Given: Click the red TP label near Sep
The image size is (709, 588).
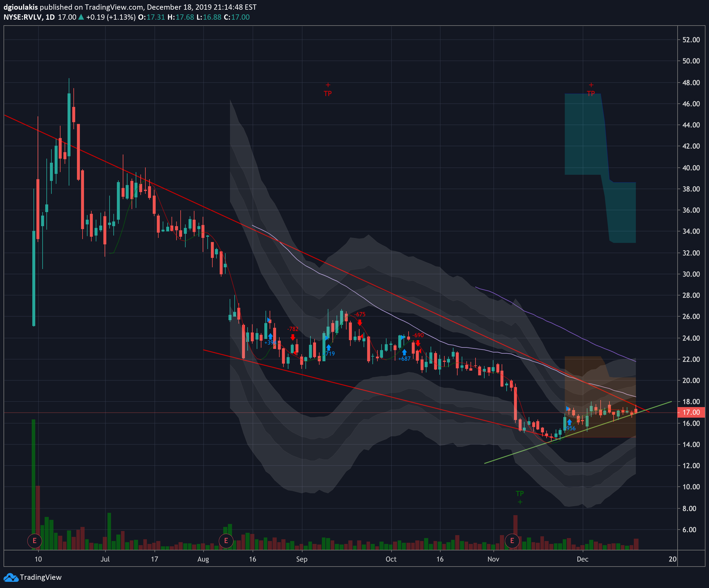Looking at the screenshot, I should (x=327, y=93).
